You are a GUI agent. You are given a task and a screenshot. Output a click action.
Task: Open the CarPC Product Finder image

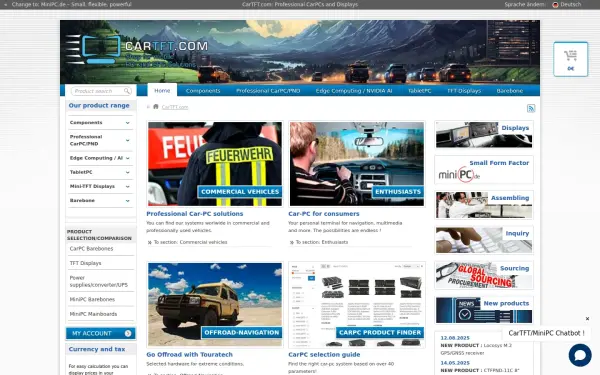pyautogui.click(x=357, y=305)
